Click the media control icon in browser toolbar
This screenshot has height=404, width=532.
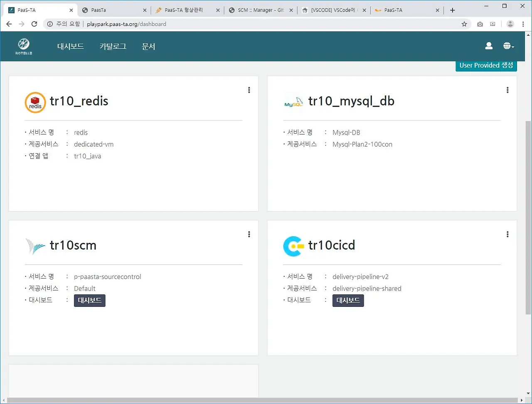click(x=493, y=24)
